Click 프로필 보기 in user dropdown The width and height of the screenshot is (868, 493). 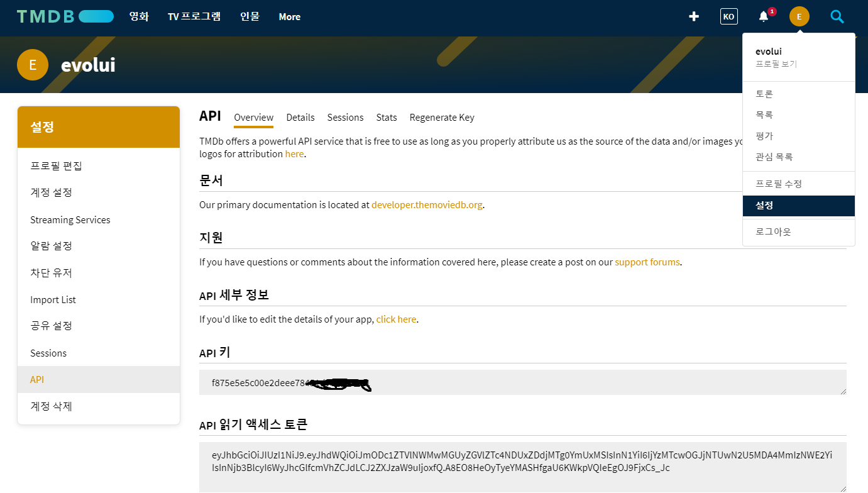pyautogui.click(x=776, y=64)
